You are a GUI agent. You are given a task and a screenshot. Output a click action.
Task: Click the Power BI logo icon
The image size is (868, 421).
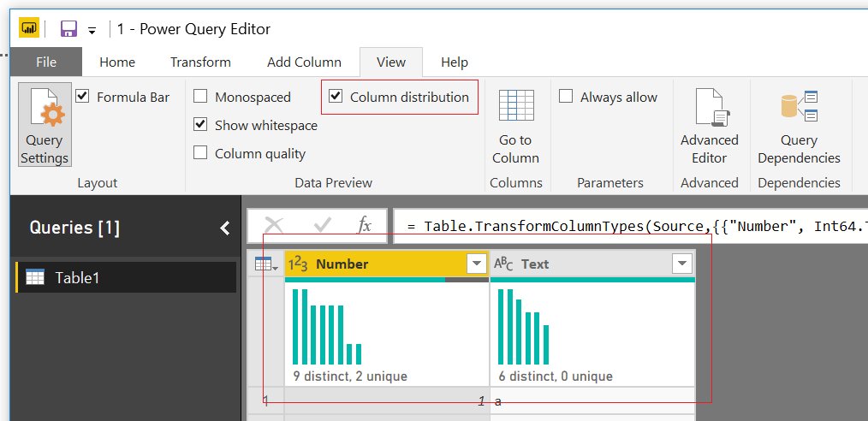pyautogui.click(x=29, y=27)
